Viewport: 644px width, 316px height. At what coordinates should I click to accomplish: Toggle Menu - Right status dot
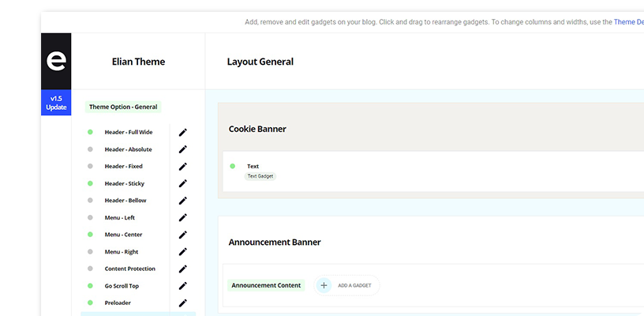click(90, 251)
